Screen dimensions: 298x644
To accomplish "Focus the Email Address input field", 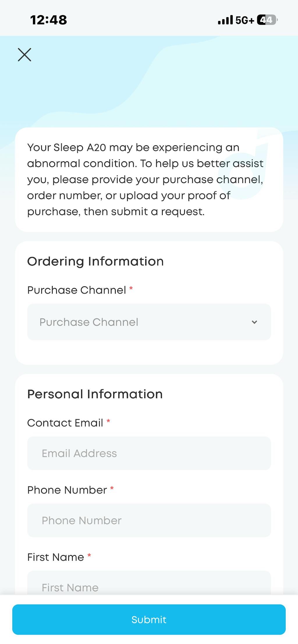I will (149, 453).
